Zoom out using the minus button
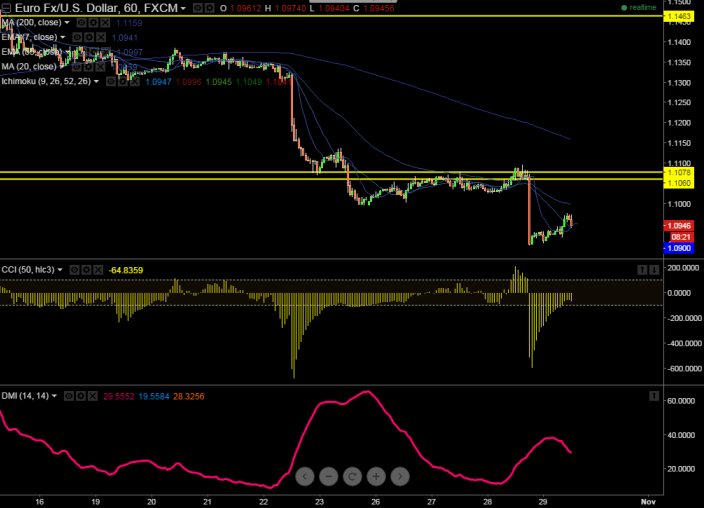Viewport: 704px width, 508px height. click(329, 476)
